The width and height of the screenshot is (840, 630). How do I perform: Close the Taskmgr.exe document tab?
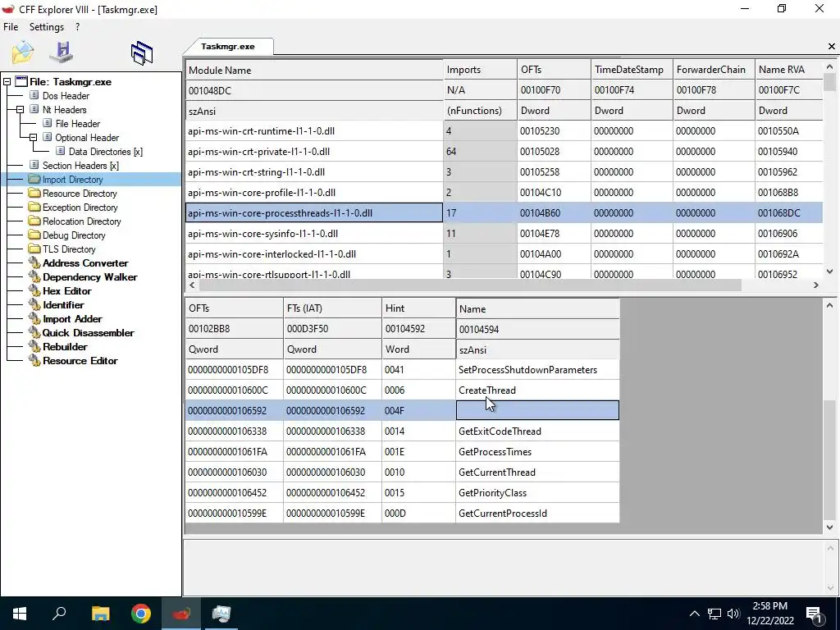click(x=832, y=47)
